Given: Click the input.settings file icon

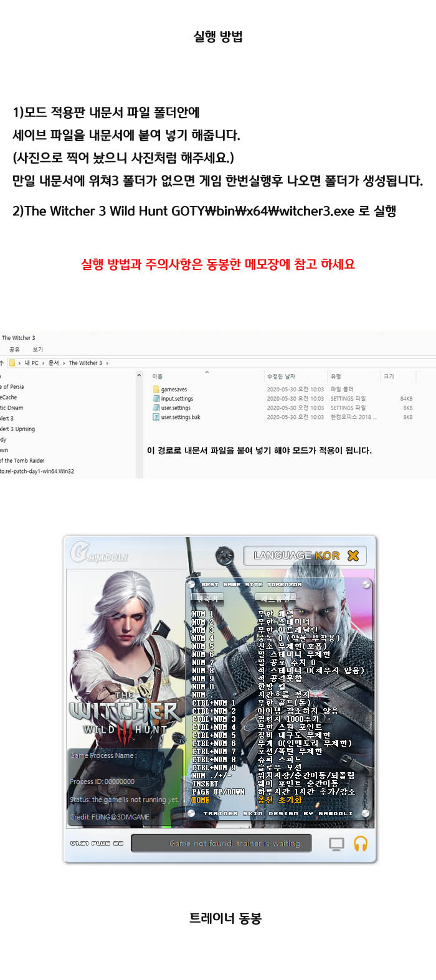Looking at the screenshot, I should click(156, 399).
